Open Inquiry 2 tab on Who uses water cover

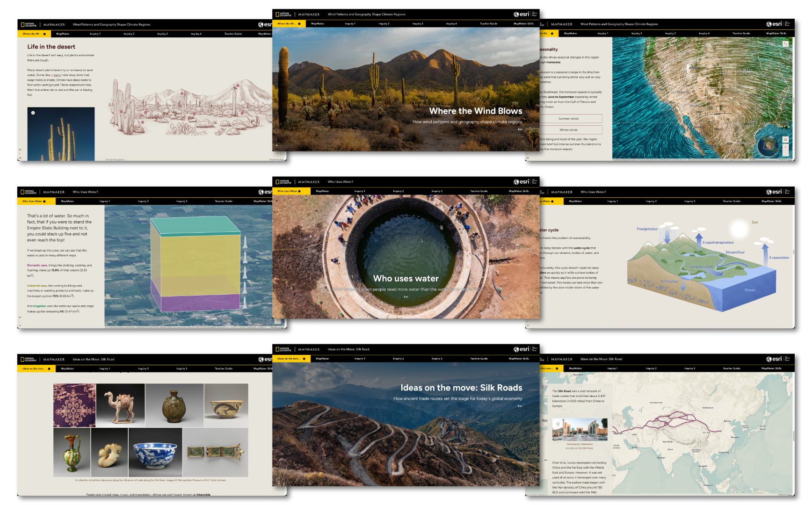(398, 191)
